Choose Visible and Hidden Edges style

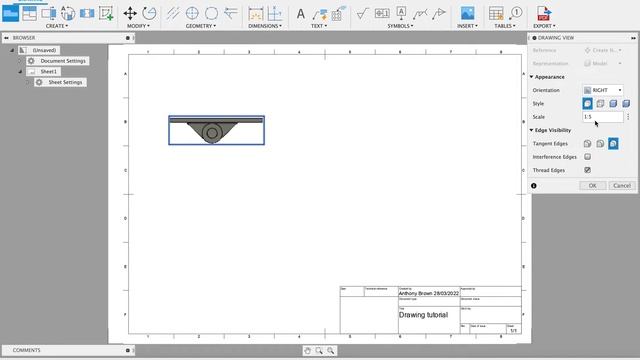600,104
